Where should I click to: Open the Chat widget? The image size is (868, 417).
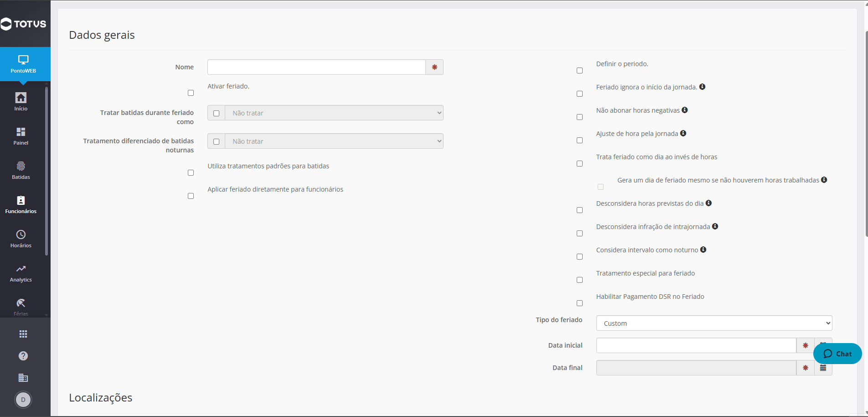[x=837, y=354]
